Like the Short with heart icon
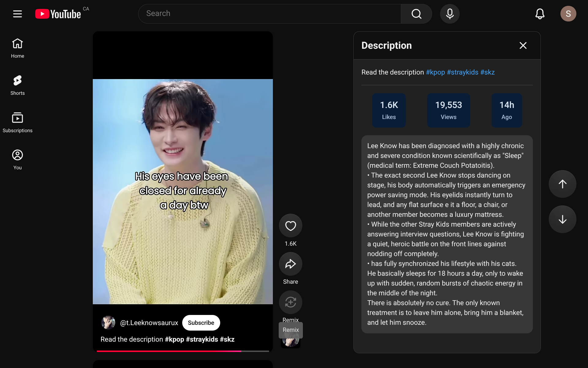Screen dimensions: 588x368 tap(290, 226)
